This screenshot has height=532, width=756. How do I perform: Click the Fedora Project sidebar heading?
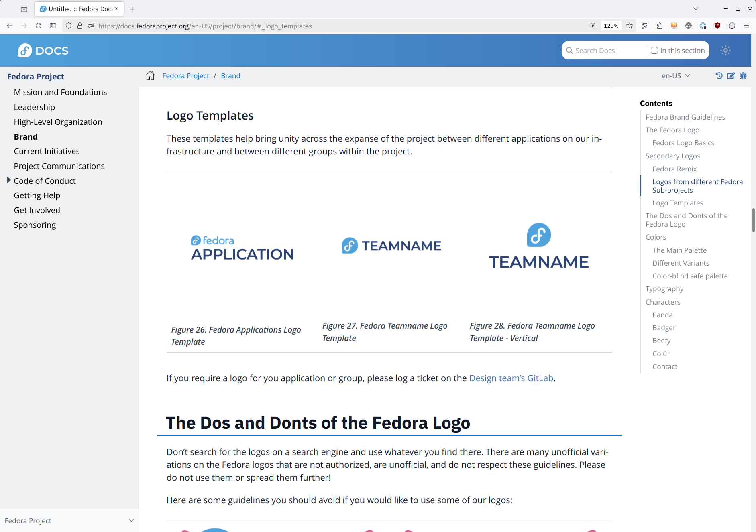[x=35, y=77]
